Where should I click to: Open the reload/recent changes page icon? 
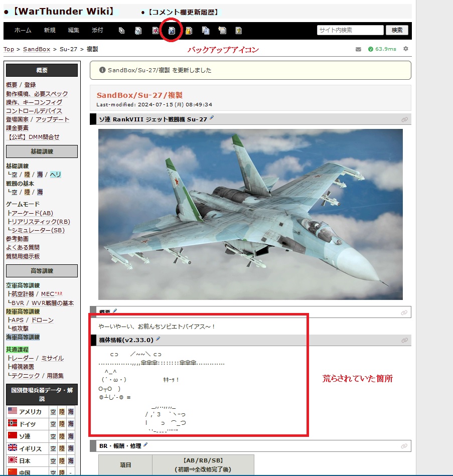pos(138,31)
